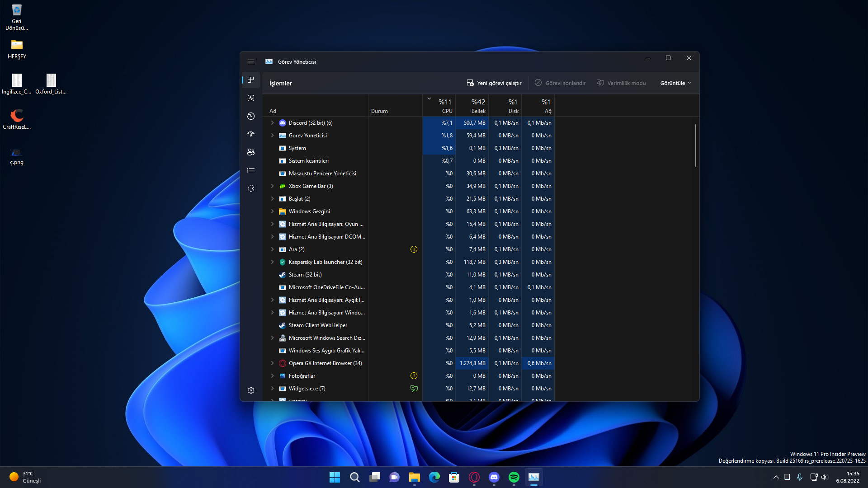Toggle the hamburger navigation menu

point(251,62)
